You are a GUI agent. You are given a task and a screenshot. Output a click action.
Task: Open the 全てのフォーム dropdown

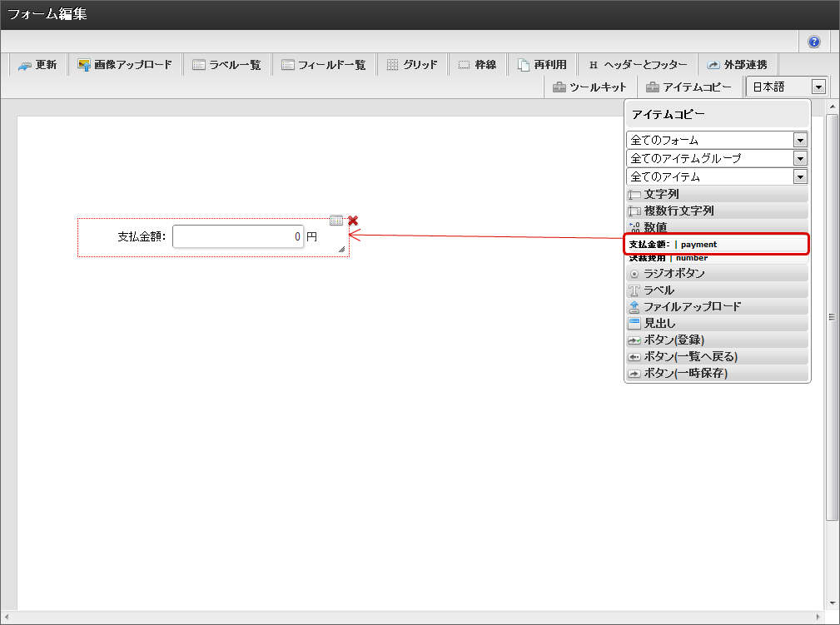[717, 141]
